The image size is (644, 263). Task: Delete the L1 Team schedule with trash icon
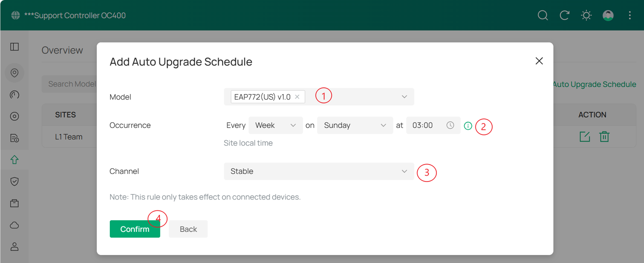[x=605, y=137]
